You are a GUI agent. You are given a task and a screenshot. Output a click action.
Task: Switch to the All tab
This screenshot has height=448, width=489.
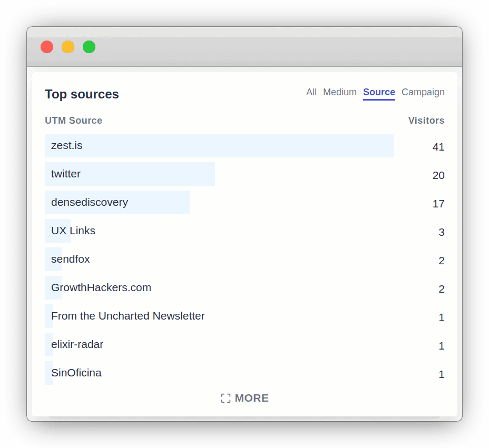tap(311, 92)
